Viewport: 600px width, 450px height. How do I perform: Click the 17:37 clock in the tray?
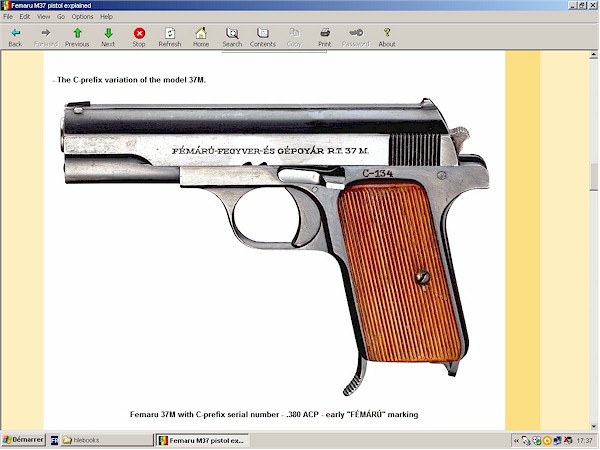[585, 441]
